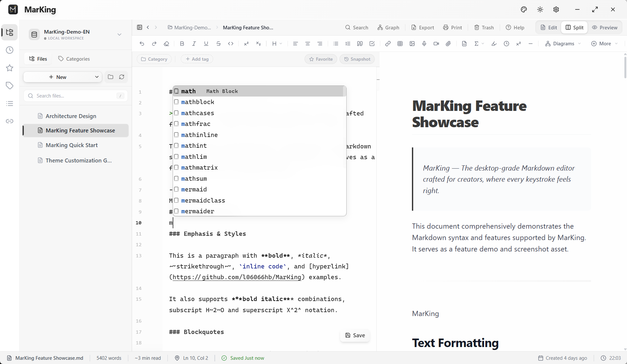Insert a numbered list
This screenshot has width=627, height=364.
348,44
